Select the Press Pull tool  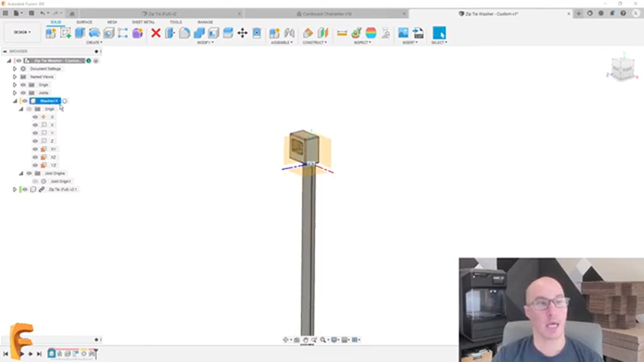tap(170, 33)
